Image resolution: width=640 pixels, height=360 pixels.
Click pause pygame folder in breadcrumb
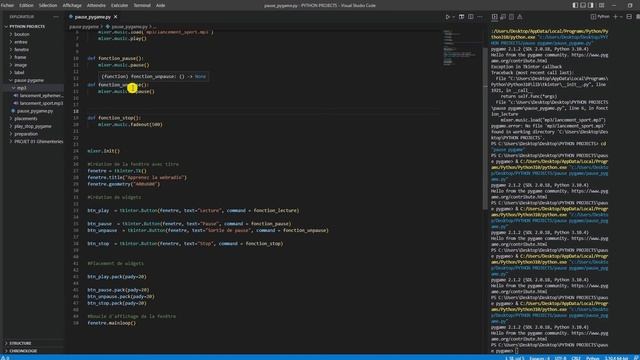click(x=84, y=27)
